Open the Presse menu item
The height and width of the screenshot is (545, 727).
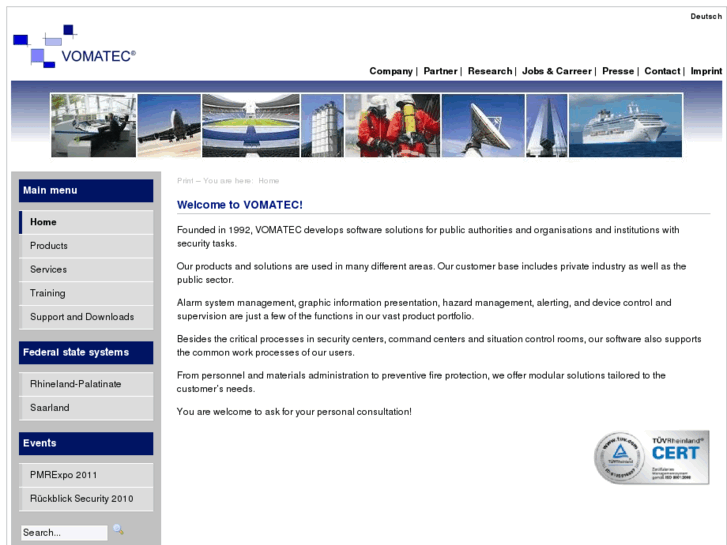(618, 71)
